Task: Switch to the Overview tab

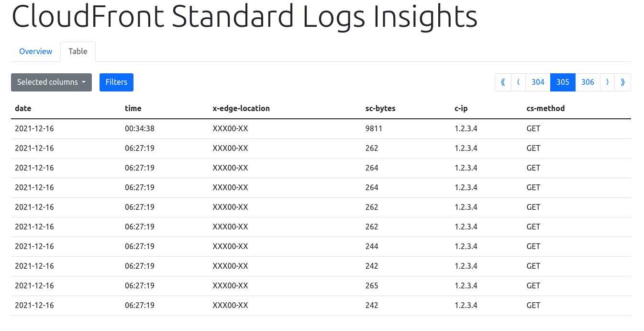Action: pos(36,51)
